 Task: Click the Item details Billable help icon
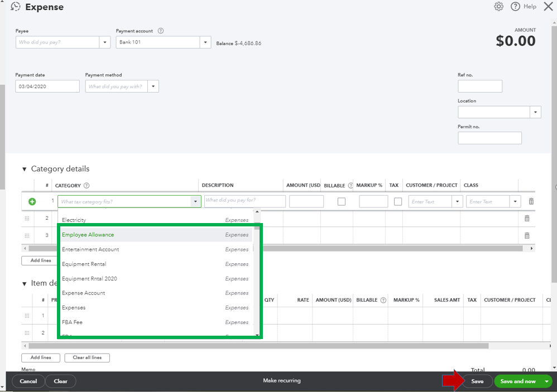tap(383, 300)
